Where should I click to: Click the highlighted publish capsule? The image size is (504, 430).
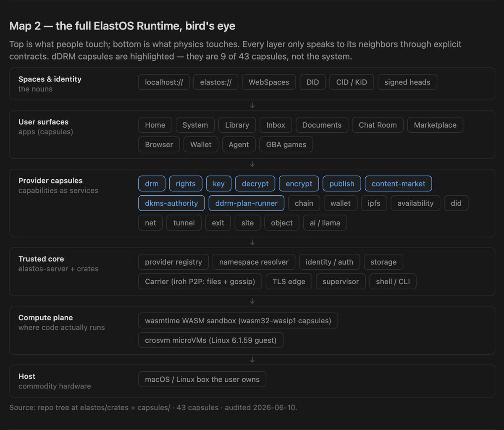(x=342, y=184)
